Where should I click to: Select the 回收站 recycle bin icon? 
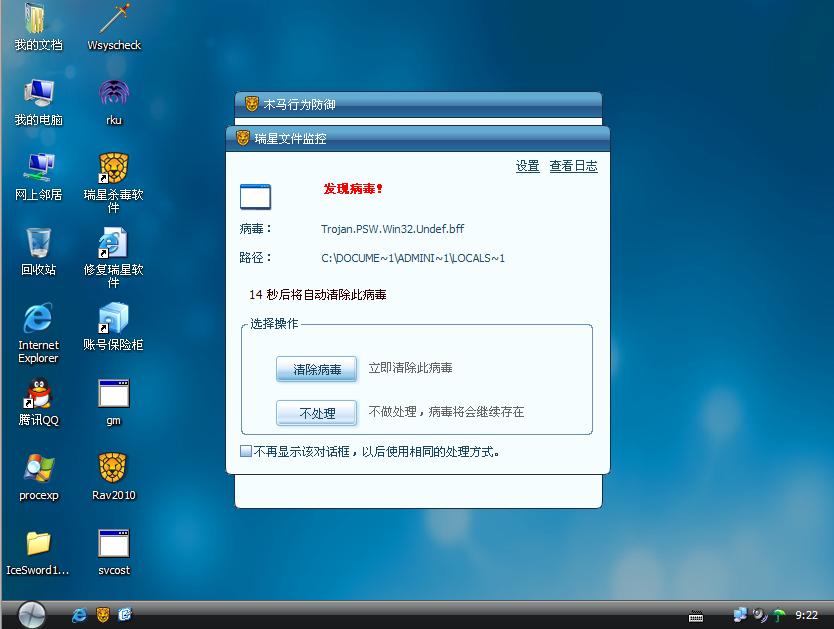(x=38, y=252)
